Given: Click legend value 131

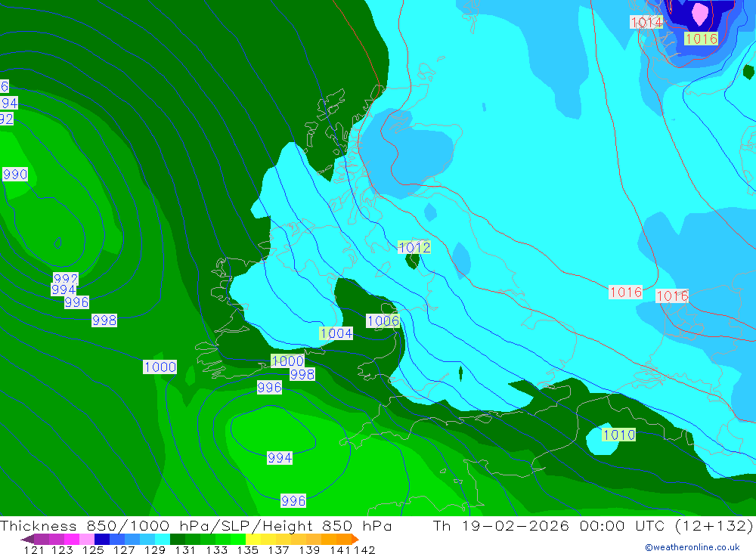Looking at the screenshot, I should [x=185, y=550].
